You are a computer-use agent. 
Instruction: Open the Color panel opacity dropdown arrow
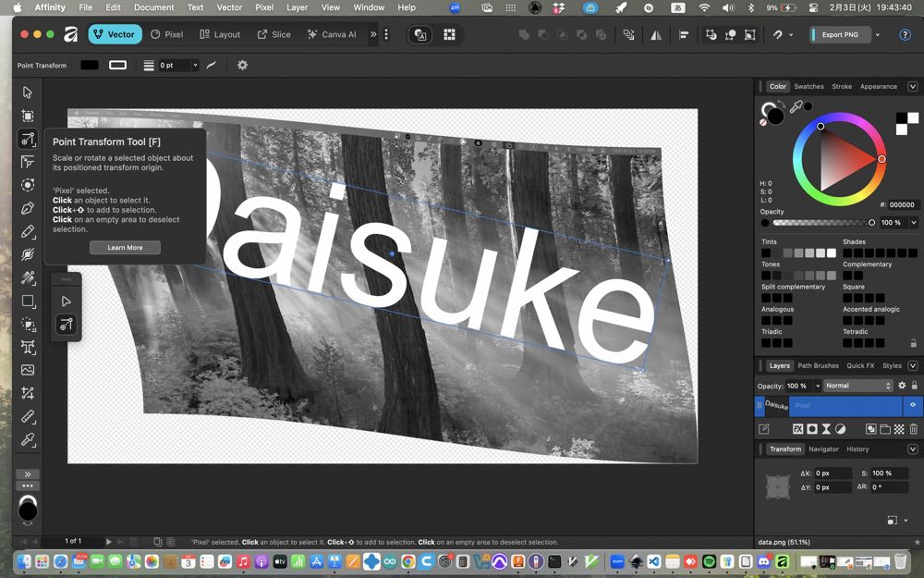[914, 222]
